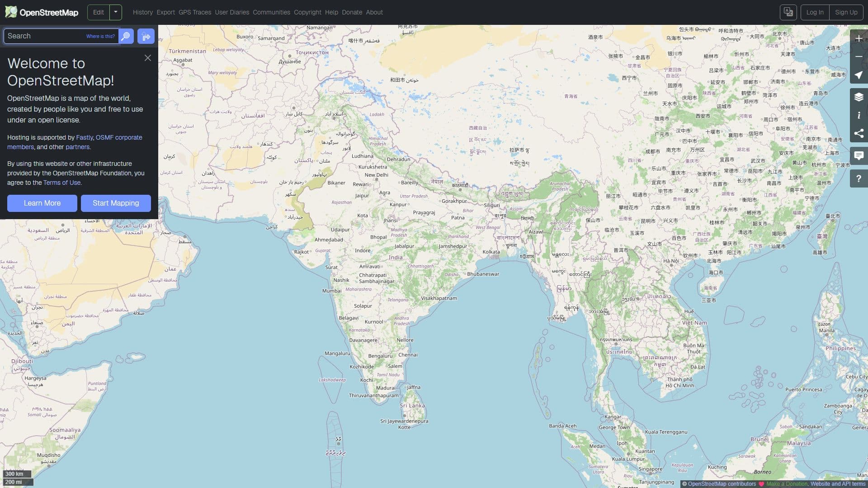Open the About menu item
Screen dimensions: 868x488
click(374, 12)
